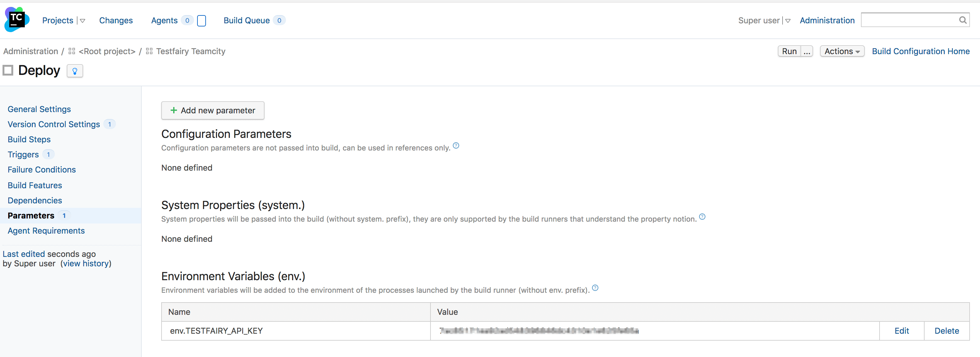Switch to the Build Steps section
Viewport: 980px width, 357px height.
click(29, 139)
